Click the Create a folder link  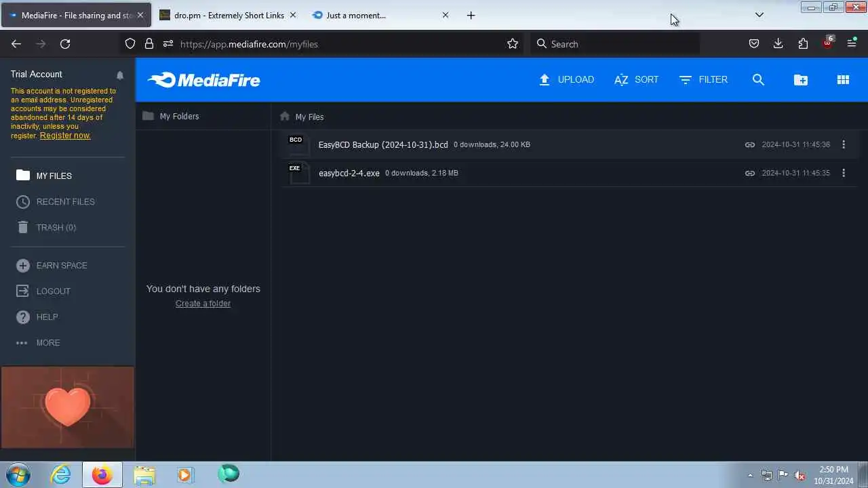click(203, 304)
